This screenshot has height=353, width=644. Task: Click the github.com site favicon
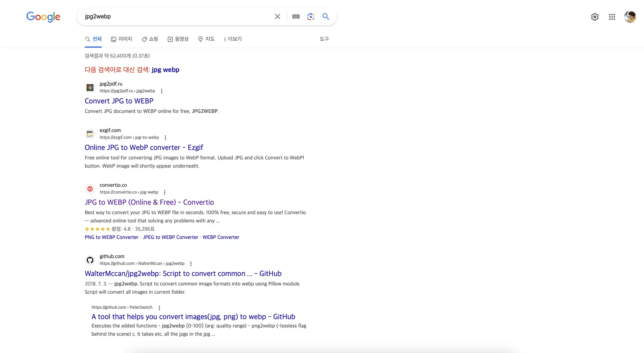[90, 260]
